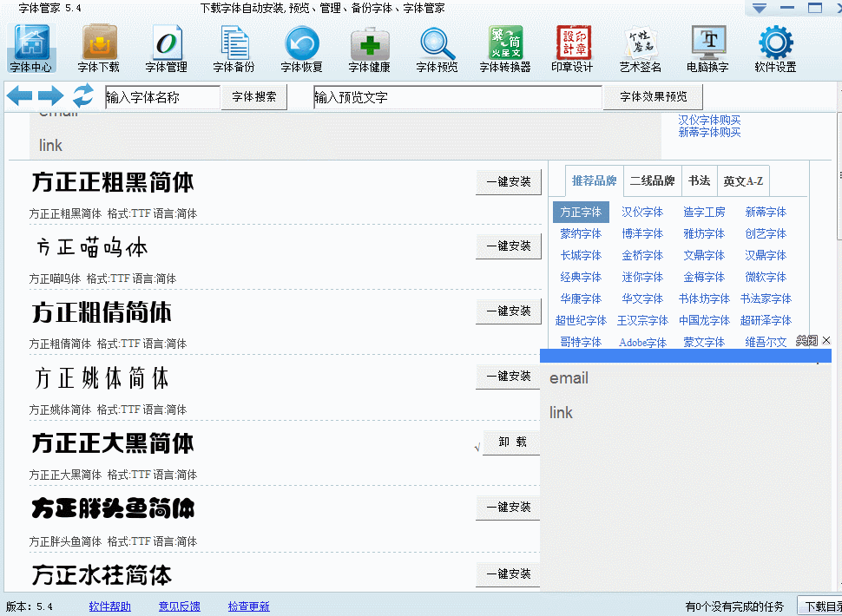Open the 字体恢复 restore icon

pyautogui.click(x=302, y=48)
